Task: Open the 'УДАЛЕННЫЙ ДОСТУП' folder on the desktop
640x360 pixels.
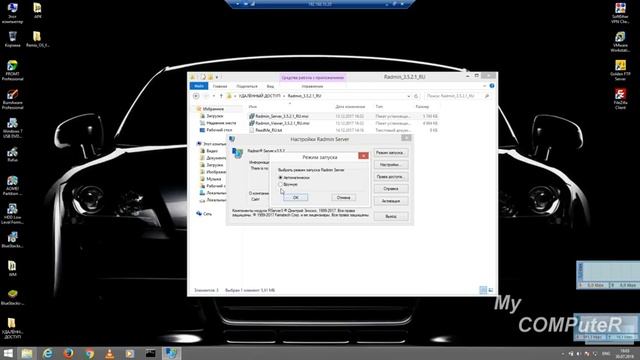Action: click(x=12, y=329)
